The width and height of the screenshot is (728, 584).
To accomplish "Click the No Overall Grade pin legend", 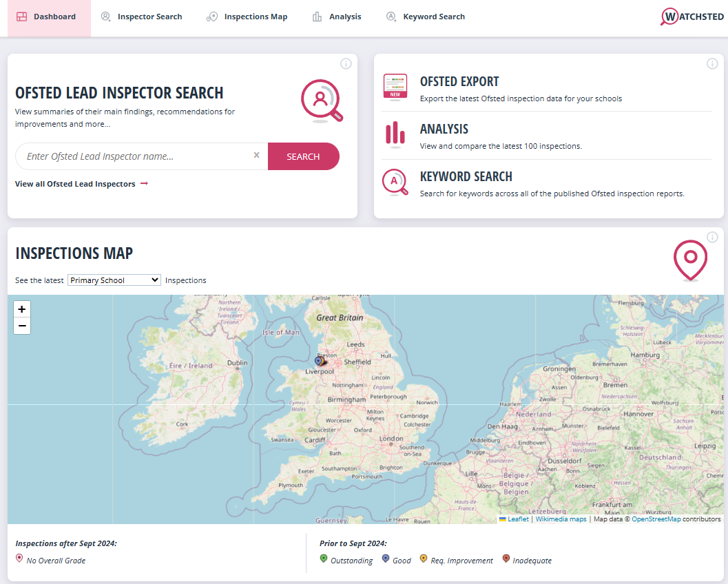I will [x=19, y=559].
